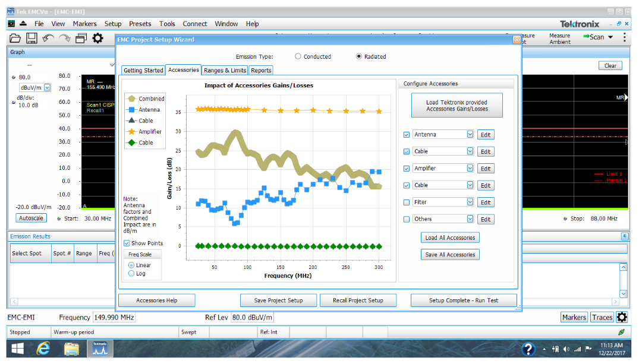Viewport: 639px width, 364px height.
Task: Click Setup Complete - Run Test
Action: tap(464, 300)
